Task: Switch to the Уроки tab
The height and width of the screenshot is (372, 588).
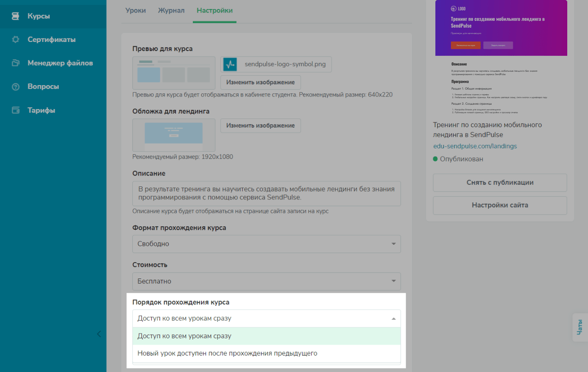Action: click(135, 10)
